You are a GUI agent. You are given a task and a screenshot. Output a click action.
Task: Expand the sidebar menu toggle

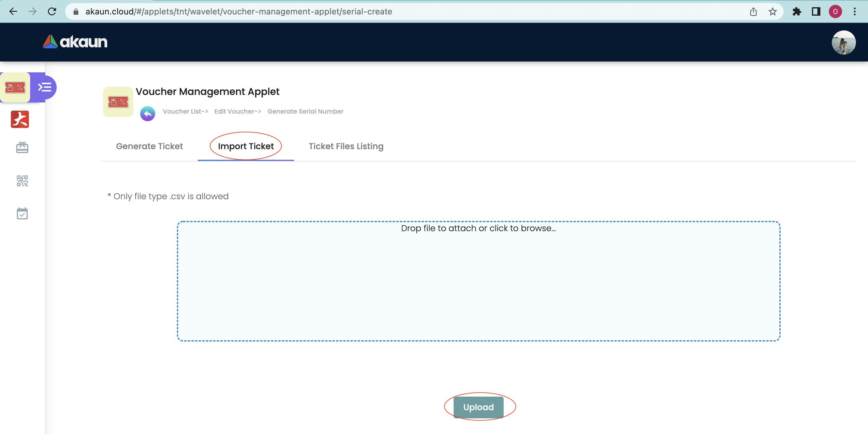click(44, 87)
